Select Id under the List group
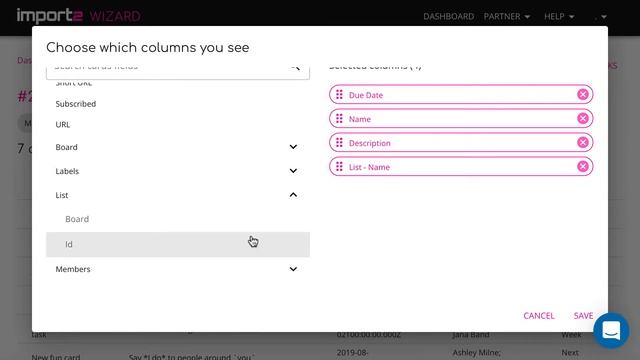640x360 pixels. point(178,244)
